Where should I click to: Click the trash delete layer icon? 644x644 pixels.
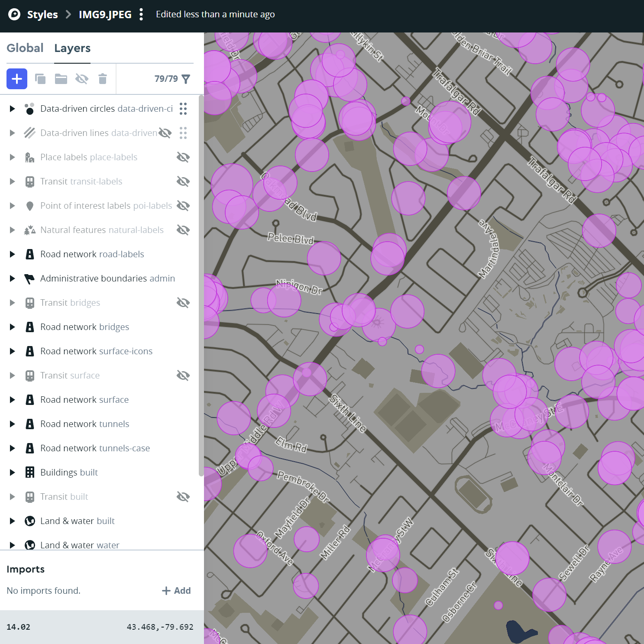103,79
